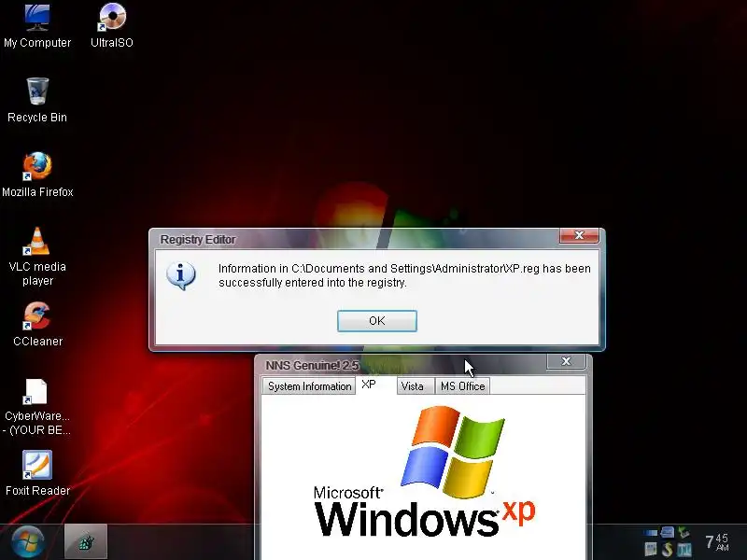Close the NNS Genuine! 2.5 window
This screenshot has width=747, height=560.
(566, 361)
